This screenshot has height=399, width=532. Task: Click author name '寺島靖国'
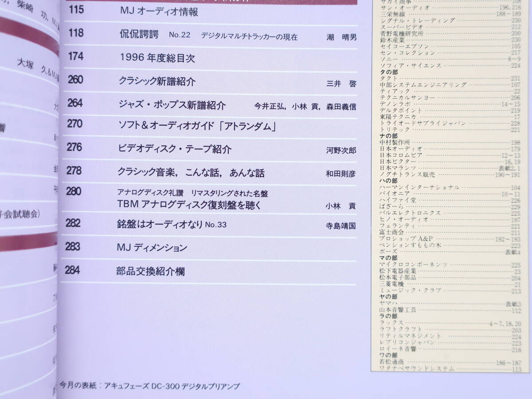pos(340,225)
